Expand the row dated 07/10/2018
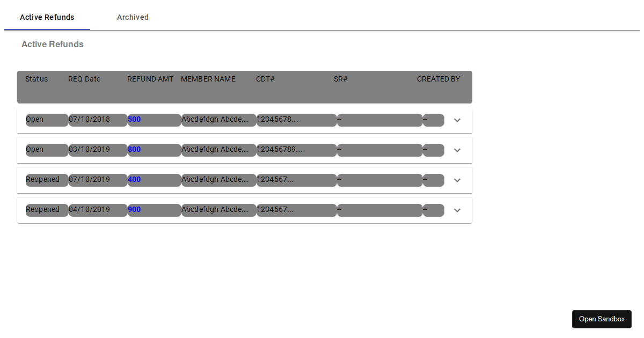The image size is (644, 338). coord(457,120)
